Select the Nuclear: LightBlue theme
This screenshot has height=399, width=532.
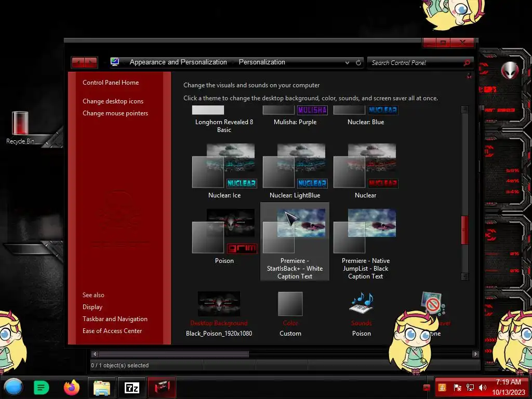(x=295, y=170)
